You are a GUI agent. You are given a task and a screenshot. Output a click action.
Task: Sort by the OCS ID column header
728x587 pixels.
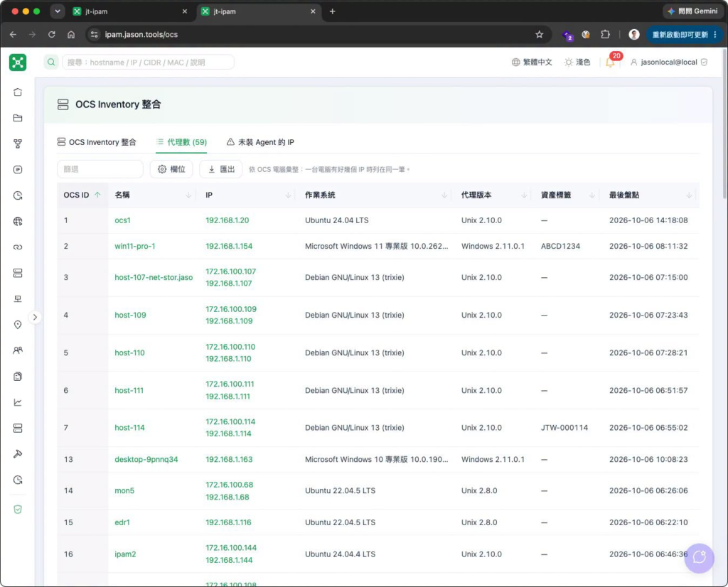point(82,195)
